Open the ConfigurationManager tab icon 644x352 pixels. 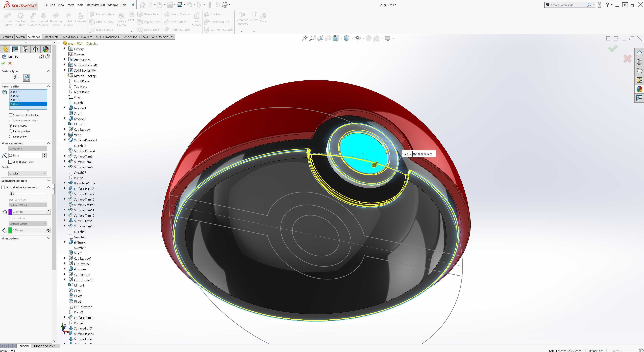tap(25, 49)
